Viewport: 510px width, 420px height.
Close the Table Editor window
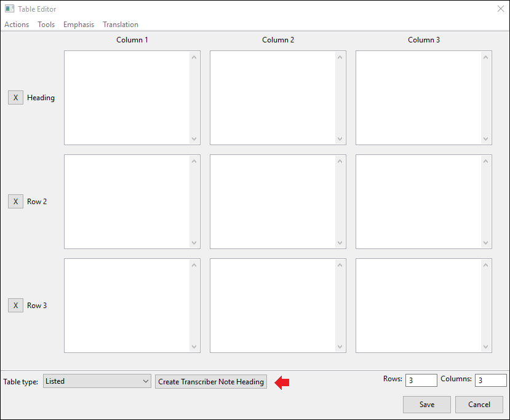click(x=501, y=9)
